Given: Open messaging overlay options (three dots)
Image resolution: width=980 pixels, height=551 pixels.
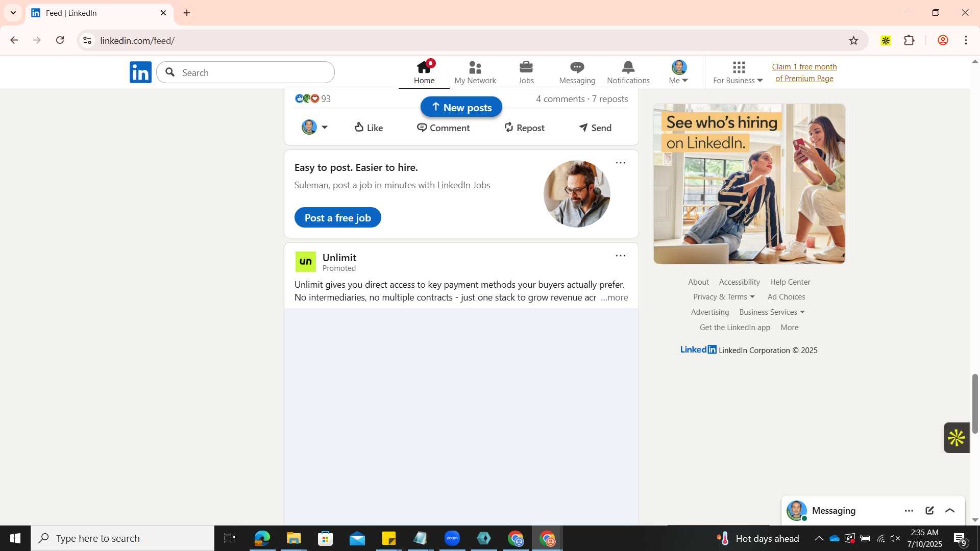Looking at the screenshot, I should [x=909, y=511].
